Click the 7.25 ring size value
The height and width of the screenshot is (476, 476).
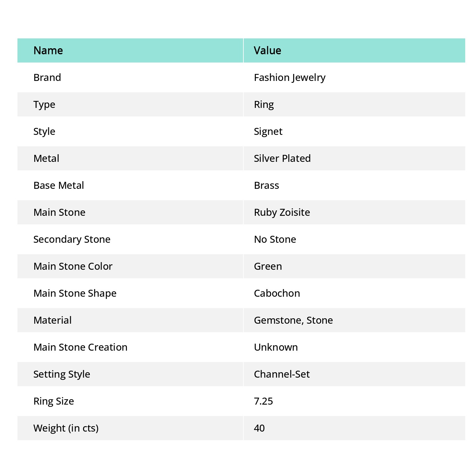coord(263,401)
